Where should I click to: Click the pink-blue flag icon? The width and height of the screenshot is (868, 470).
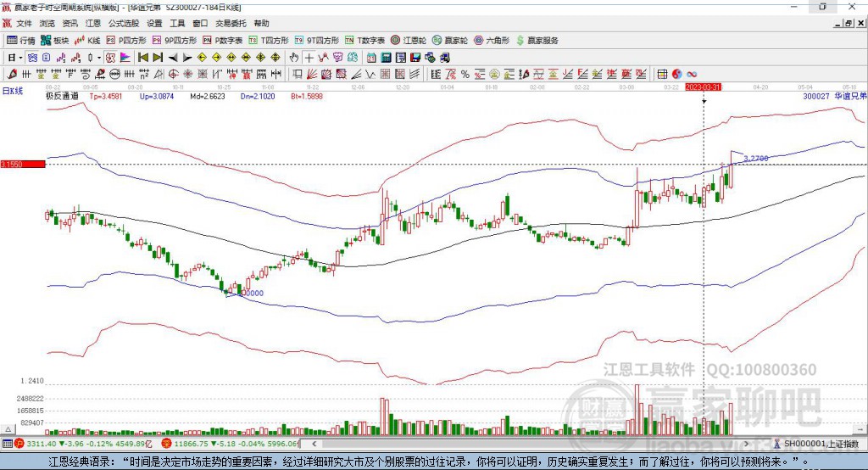125,58
